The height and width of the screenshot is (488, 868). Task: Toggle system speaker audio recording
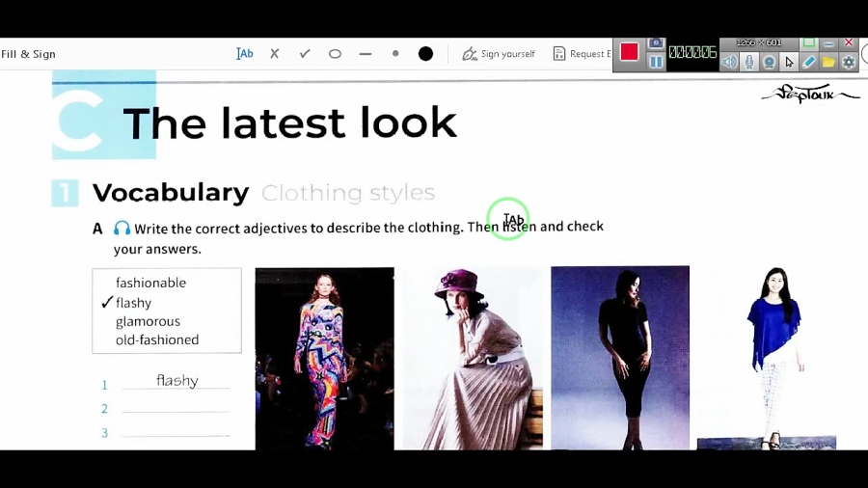coord(729,62)
